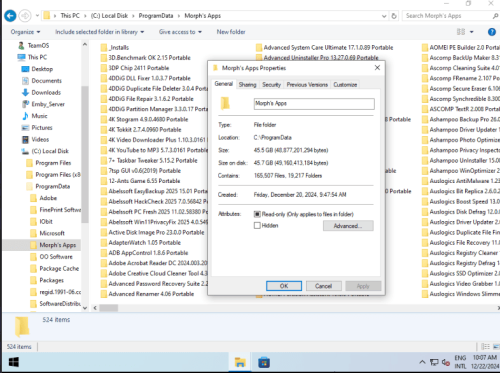Open the Previous Versions tab
The image size is (500, 373).
coord(307,85)
